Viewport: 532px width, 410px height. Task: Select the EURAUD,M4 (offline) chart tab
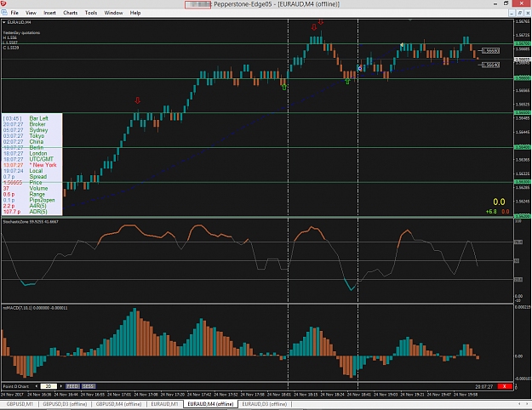click(210, 404)
